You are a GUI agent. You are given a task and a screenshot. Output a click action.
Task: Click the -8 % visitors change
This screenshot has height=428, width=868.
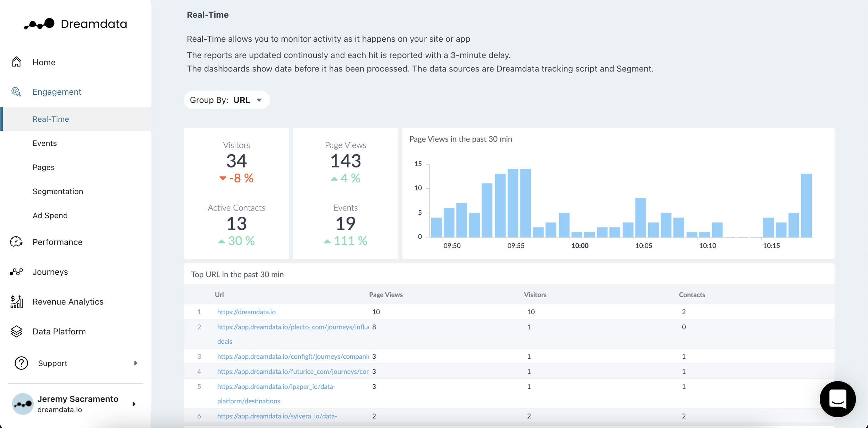[x=236, y=178]
